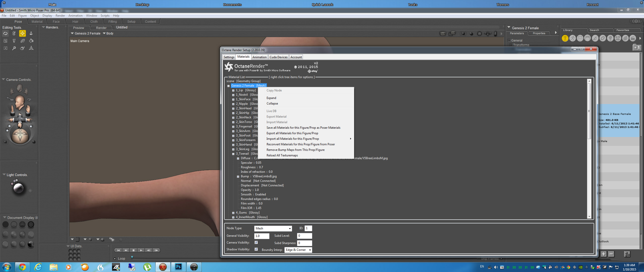
Task: Click the stop animation button
Action: pyautogui.click(x=133, y=250)
